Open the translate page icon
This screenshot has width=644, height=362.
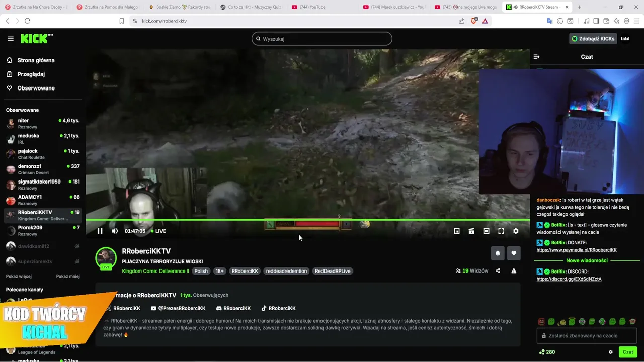[x=550, y=21]
